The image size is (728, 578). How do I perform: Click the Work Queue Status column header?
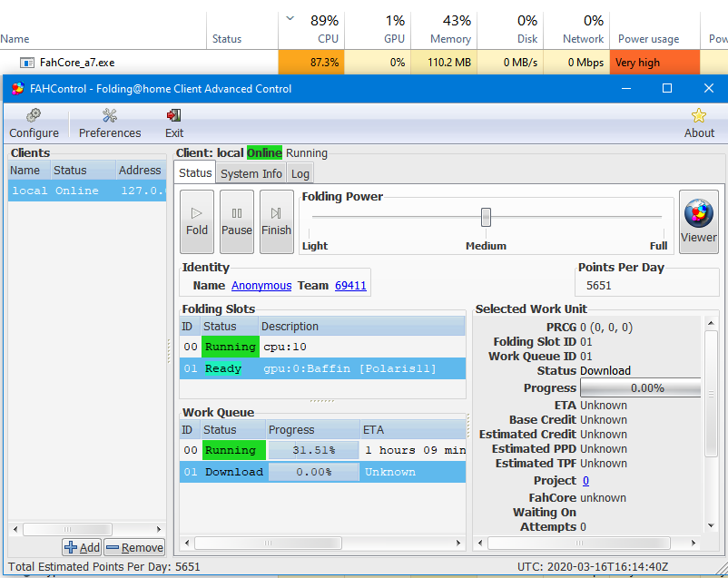(233, 430)
